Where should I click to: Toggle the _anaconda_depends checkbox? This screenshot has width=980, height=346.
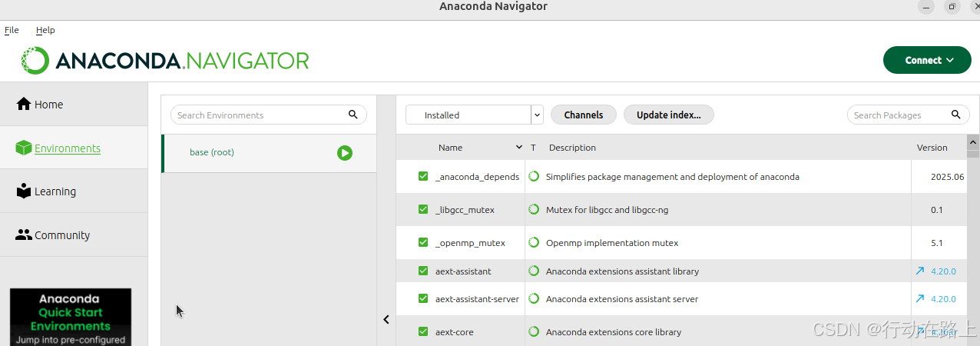point(423,177)
